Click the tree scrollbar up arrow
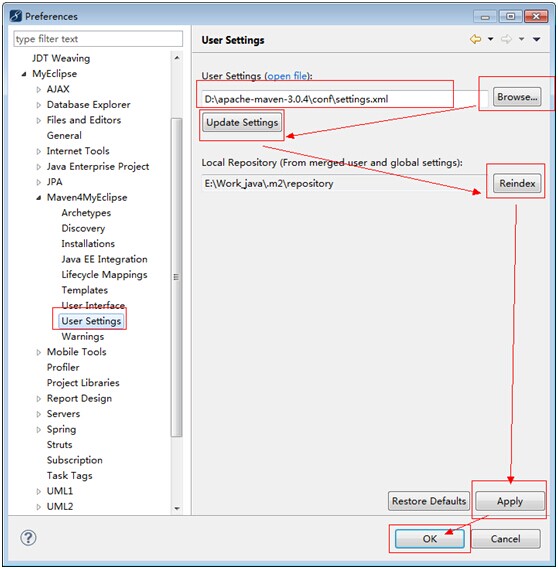This screenshot has width=558, height=569. click(x=177, y=58)
